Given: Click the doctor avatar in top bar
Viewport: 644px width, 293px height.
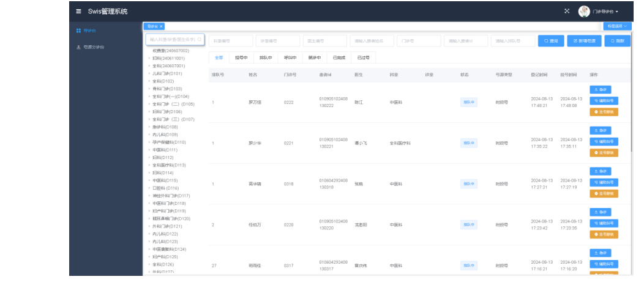Looking at the screenshot, I should coord(584,11).
